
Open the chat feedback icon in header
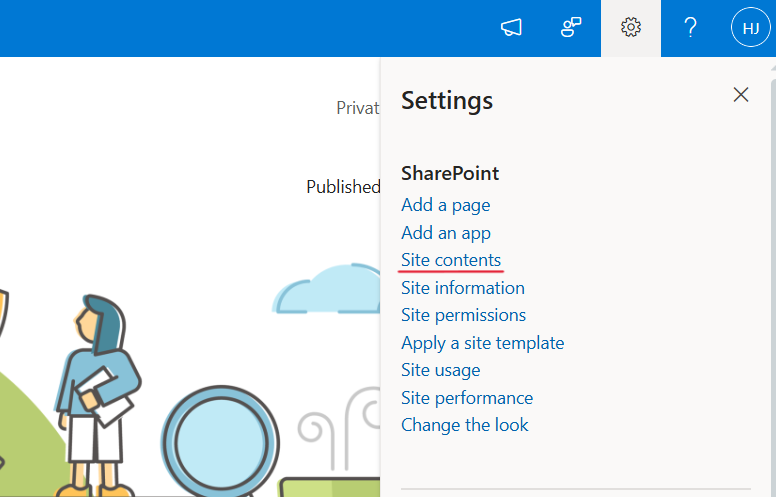(x=571, y=27)
